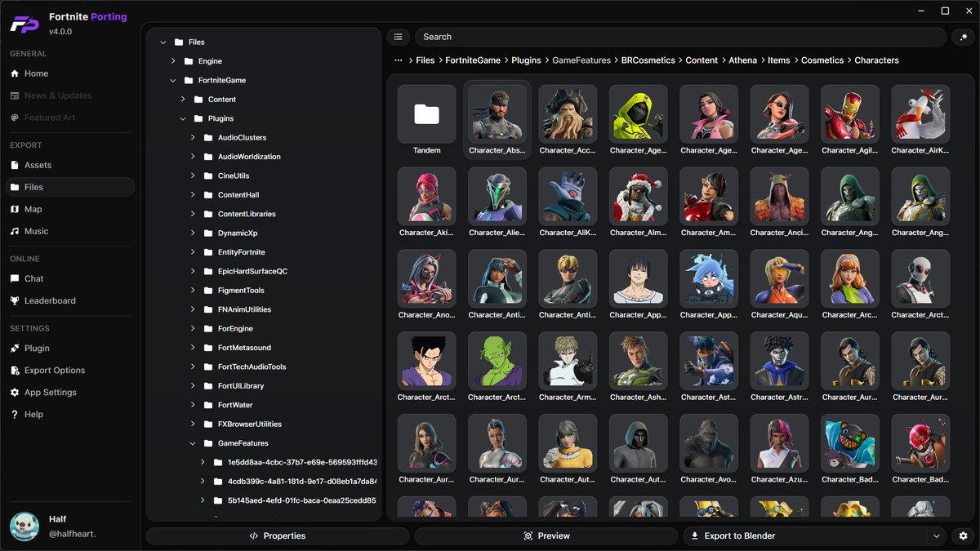The image size is (980, 551).
Task: Navigate to Cosmetics breadcrumb
Action: pyautogui.click(x=822, y=60)
